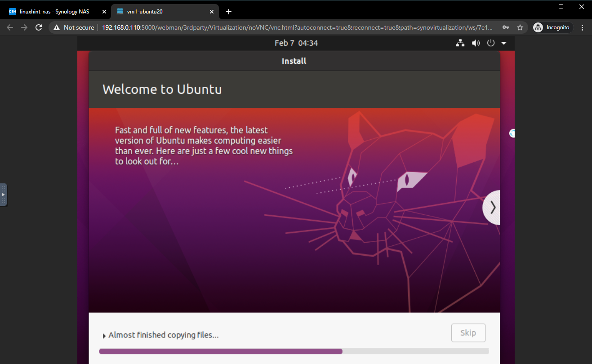Click the Ubuntu network status icon
Viewport: 592px width, 364px height.
click(x=460, y=43)
